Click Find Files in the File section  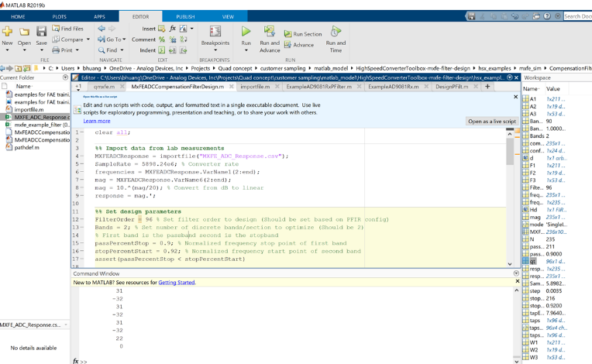[68, 29]
